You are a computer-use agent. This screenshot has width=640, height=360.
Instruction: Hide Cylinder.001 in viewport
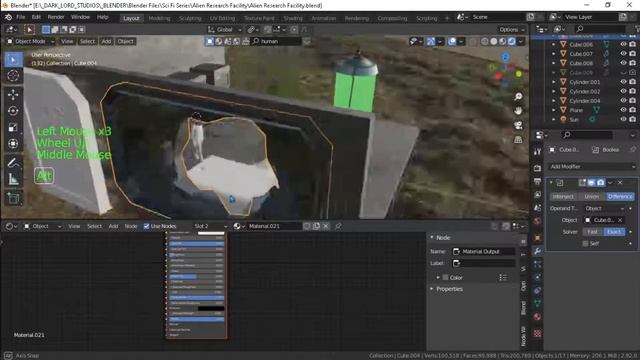(x=623, y=82)
